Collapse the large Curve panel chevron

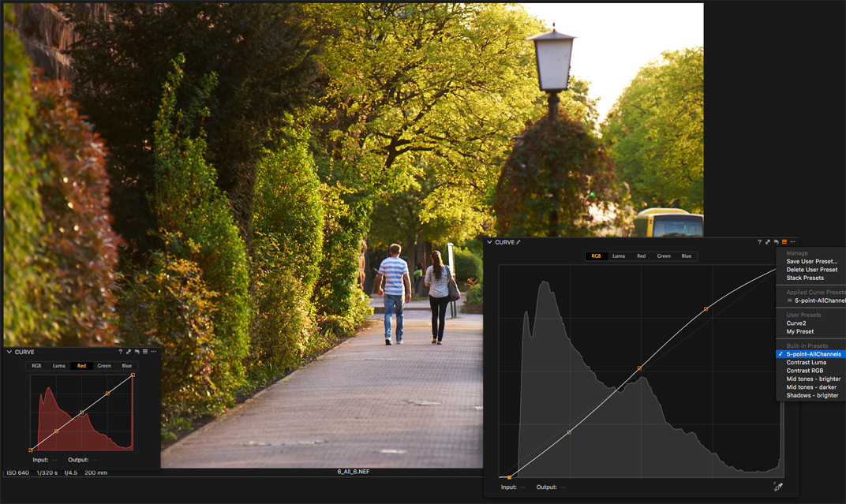tap(489, 243)
